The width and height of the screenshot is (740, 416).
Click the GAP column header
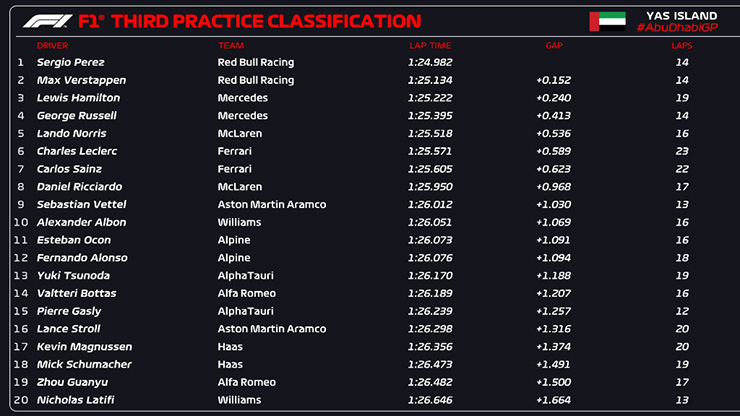click(554, 45)
